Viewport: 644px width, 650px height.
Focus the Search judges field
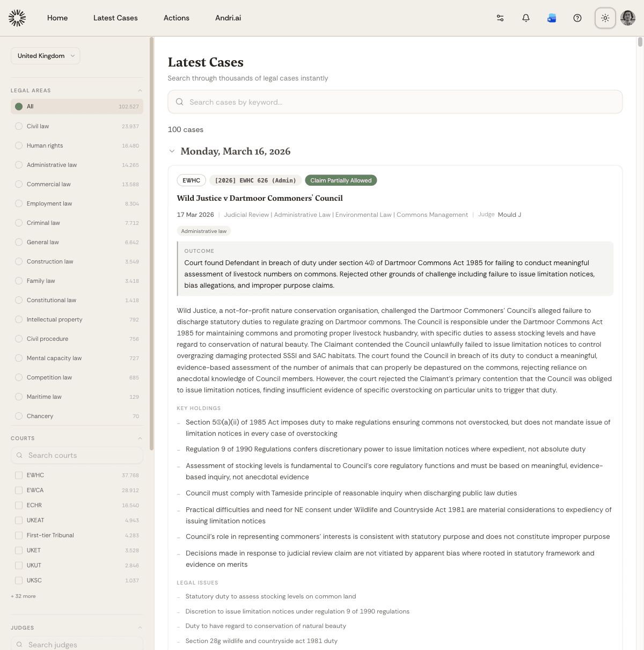pos(77,644)
